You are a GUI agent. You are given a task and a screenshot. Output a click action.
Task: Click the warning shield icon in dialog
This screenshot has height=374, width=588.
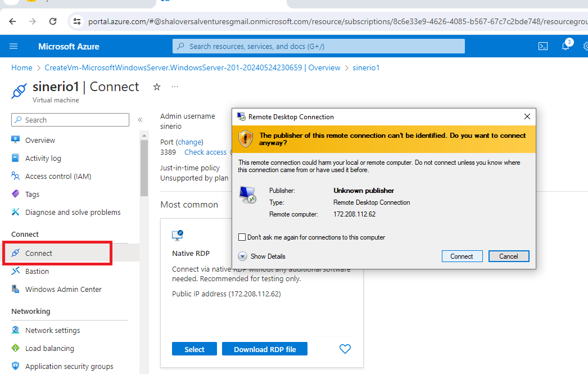click(x=246, y=138)
